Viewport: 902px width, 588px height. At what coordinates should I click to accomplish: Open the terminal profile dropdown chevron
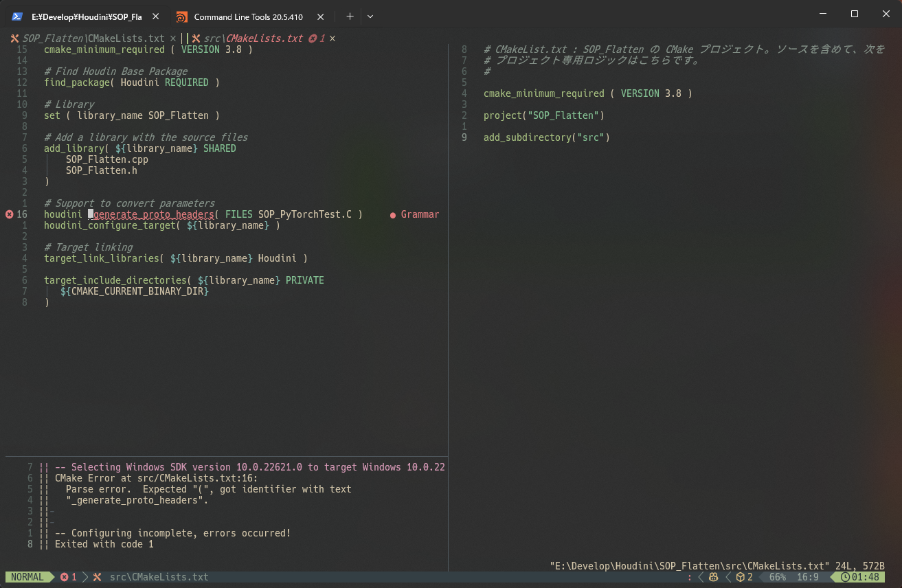click(x=370, y=16)
